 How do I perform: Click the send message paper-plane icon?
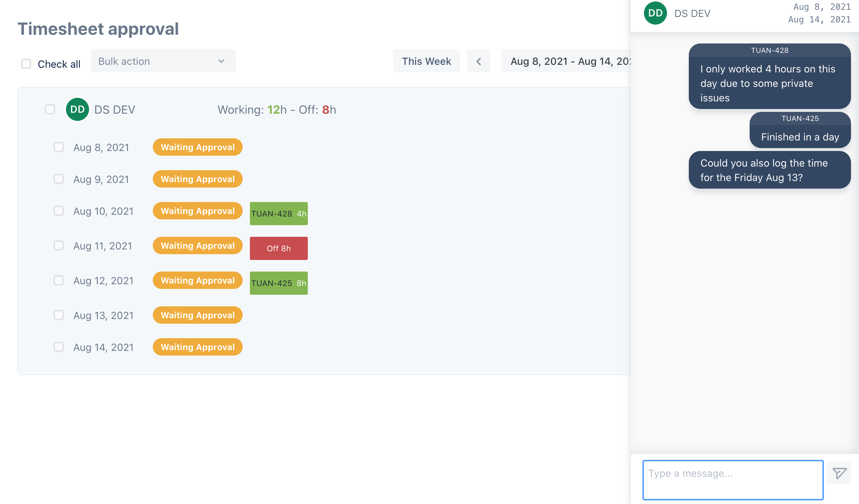tap(839, 473)
